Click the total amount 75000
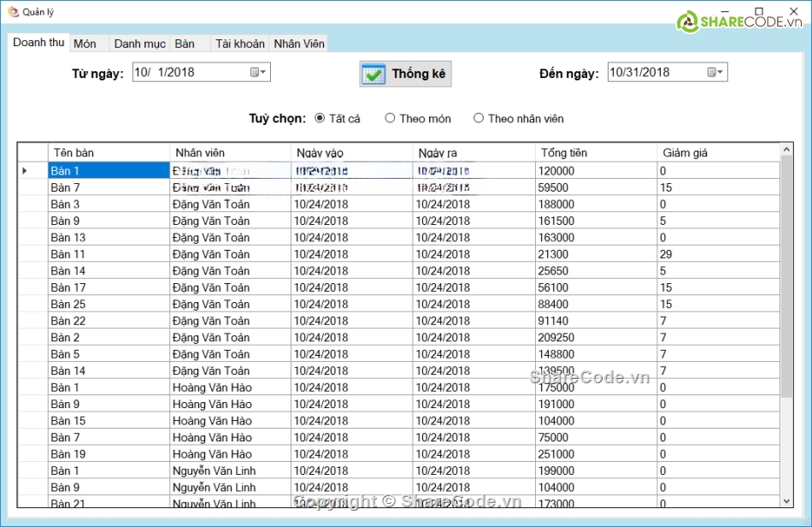Image resolution: width=812 pixels, height=527 pixels. click(596, 437)
